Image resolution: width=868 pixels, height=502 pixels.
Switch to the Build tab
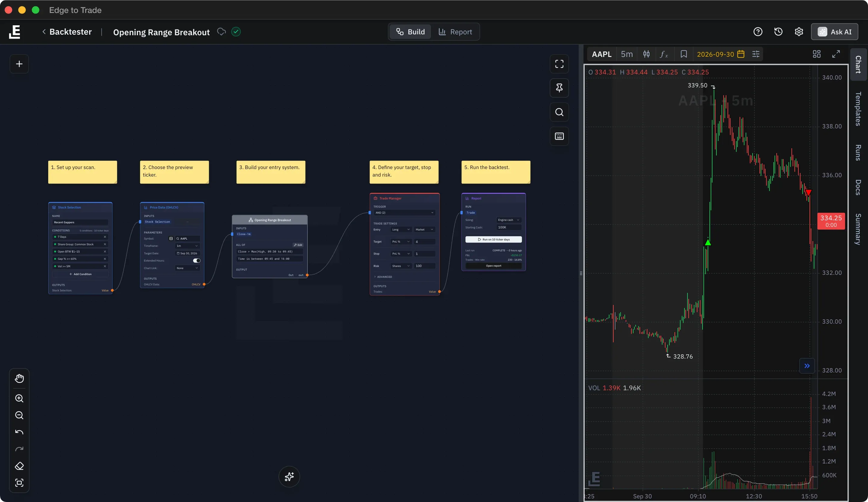click(410, 32)
